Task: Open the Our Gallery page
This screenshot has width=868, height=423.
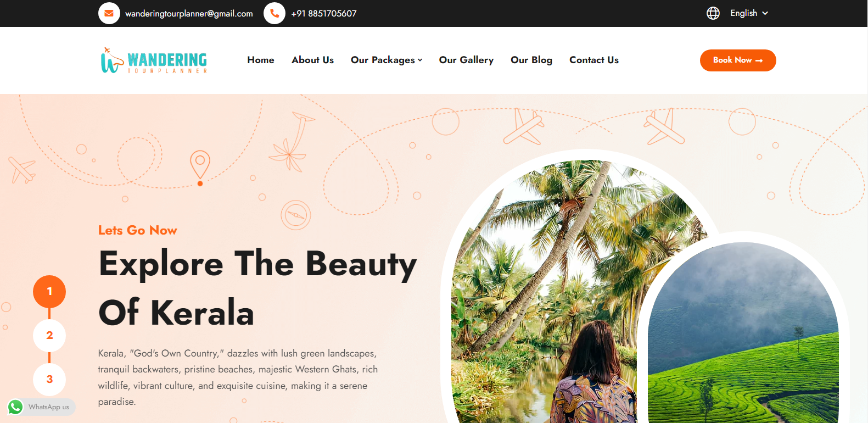Action: coord(466,60)
